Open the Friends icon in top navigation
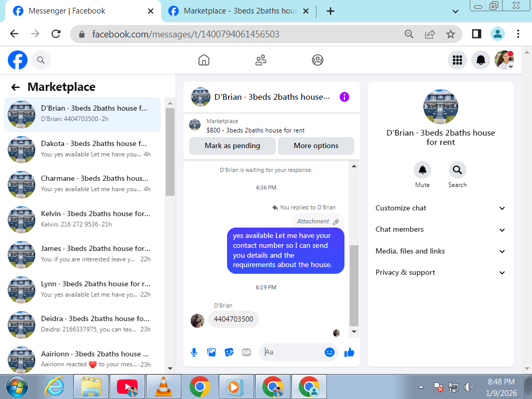 (x=261, y=60)
